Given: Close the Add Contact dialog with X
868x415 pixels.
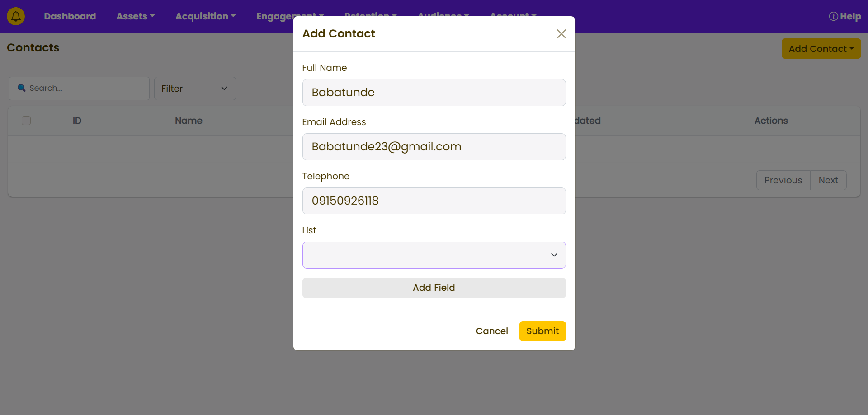Looking at the screenshot, I should coord(561,34).
